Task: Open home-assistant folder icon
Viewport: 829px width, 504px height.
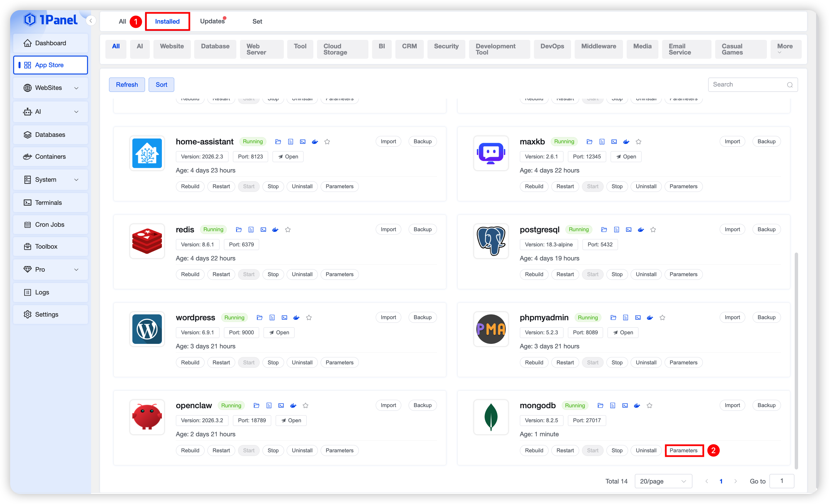Action: 278,142
